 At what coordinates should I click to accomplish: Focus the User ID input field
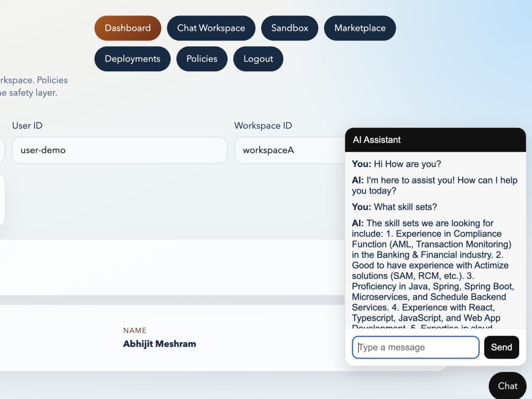tap(119, 151)
